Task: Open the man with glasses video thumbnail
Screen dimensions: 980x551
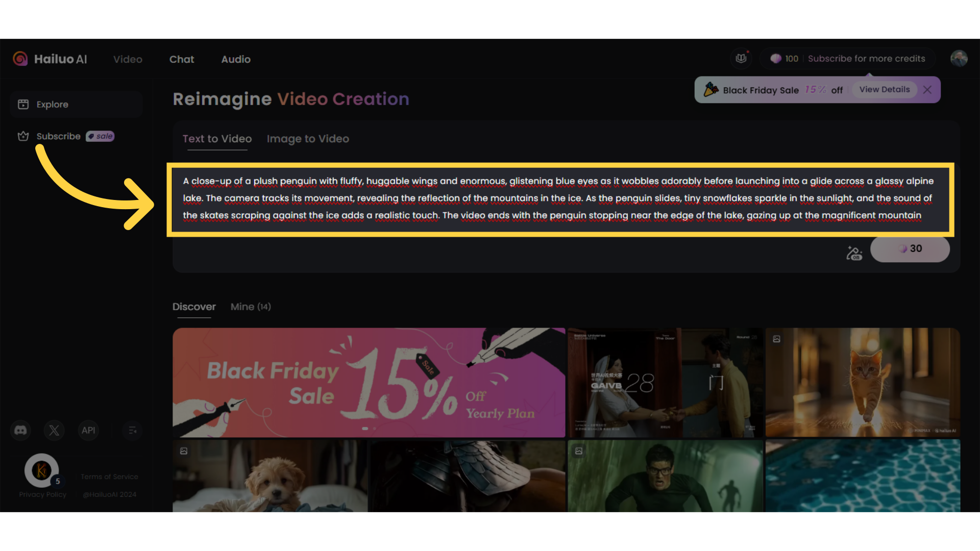Action: 665,476
